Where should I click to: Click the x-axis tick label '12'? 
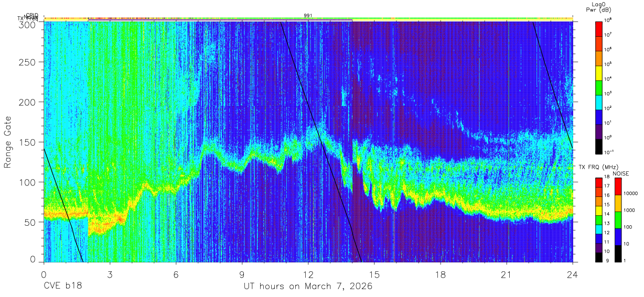pyautogui.click(x=308, y=274)
